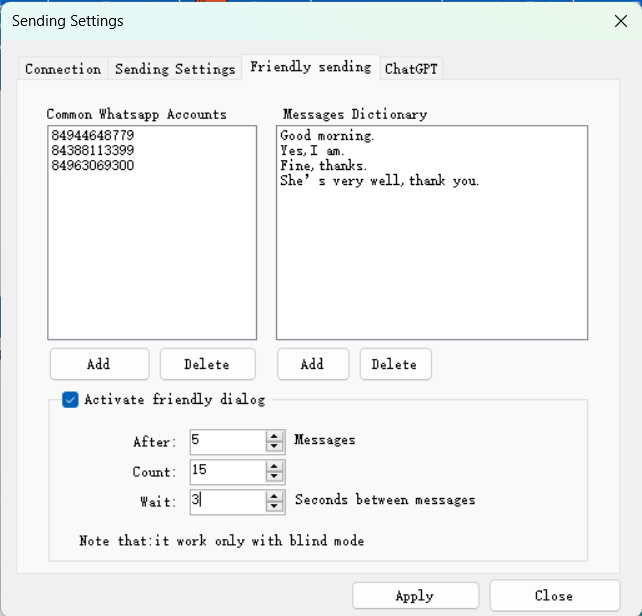Increase the After messages value
This screenshot has height=616, width=642.
pyautogui.click(x=275, y=436)
